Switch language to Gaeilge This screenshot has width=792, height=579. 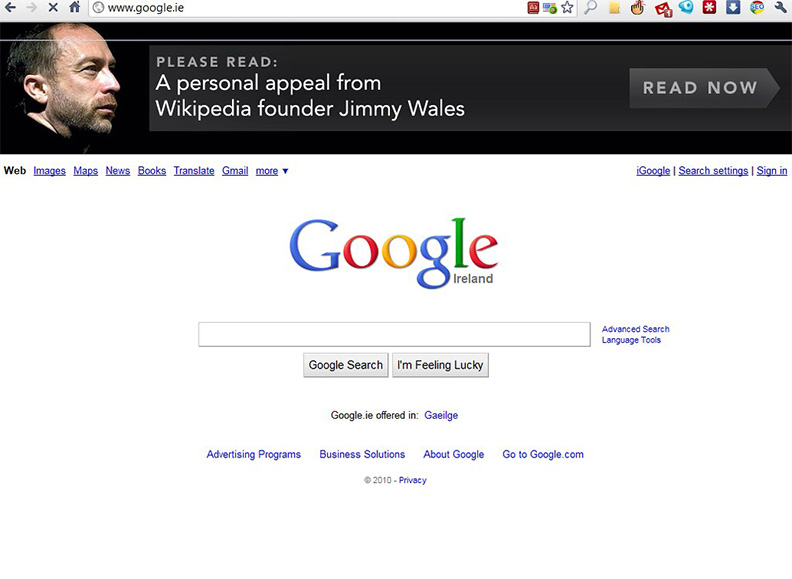(x=441, y=415)
